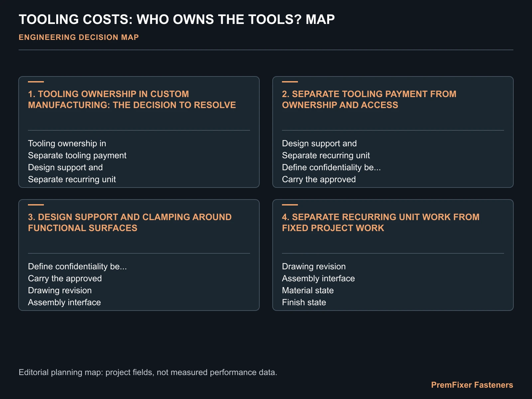Select "Design support and" in card 1
532x399 pixels.
pyautogui.click(x=66, y=168)
